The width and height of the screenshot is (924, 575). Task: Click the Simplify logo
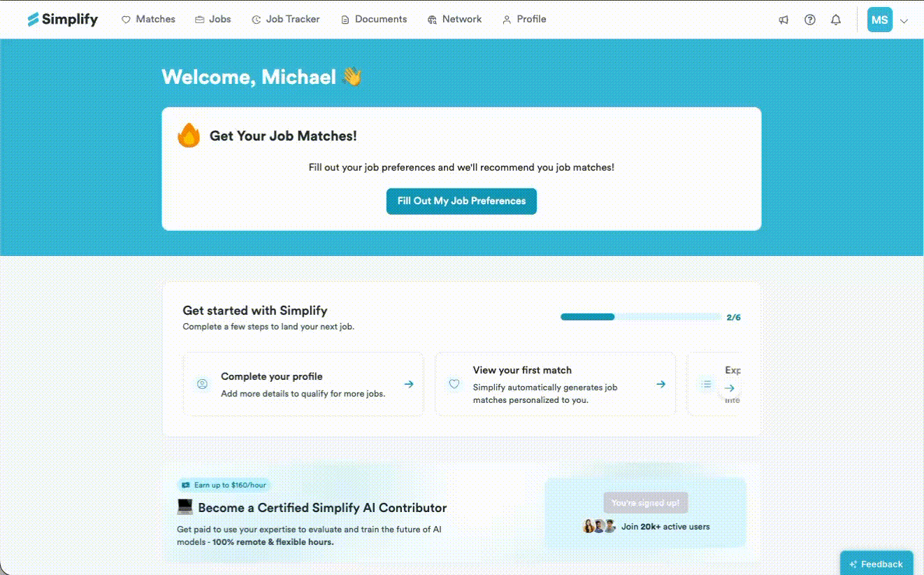coord(63,20)
